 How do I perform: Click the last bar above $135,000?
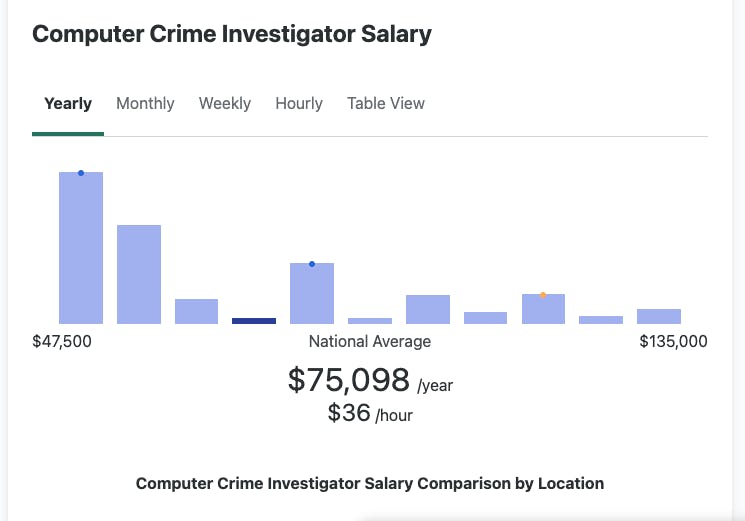coord(659,316)
